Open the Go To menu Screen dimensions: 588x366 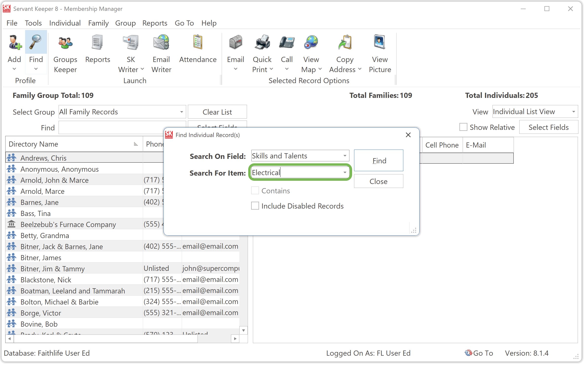coord(184,23)
